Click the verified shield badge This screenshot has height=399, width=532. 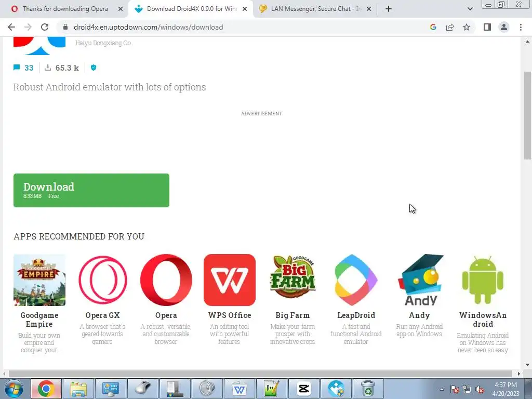click(94, 68)
